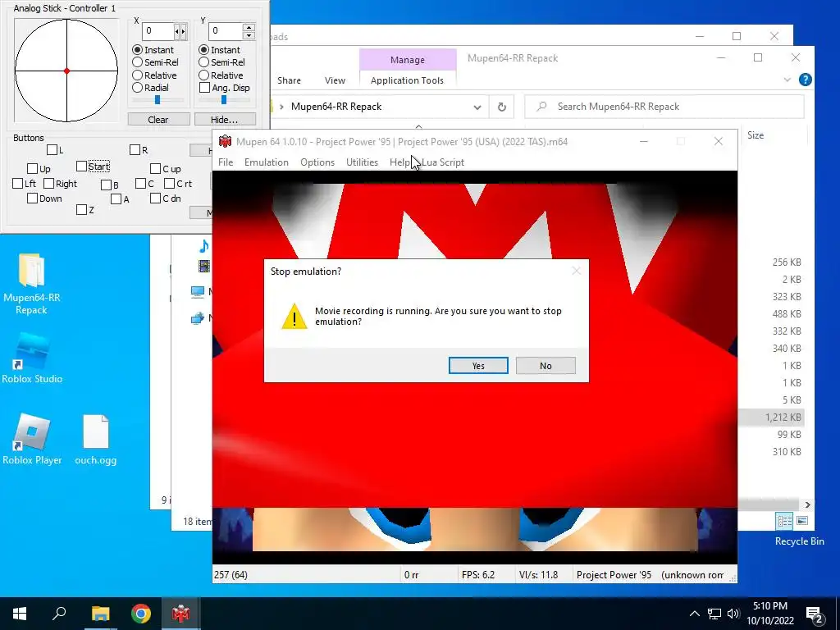Image resolution: width=840 pixels, height=630 pixels.
Task: Check the D-pad Down checkbox
Action: 32,199
